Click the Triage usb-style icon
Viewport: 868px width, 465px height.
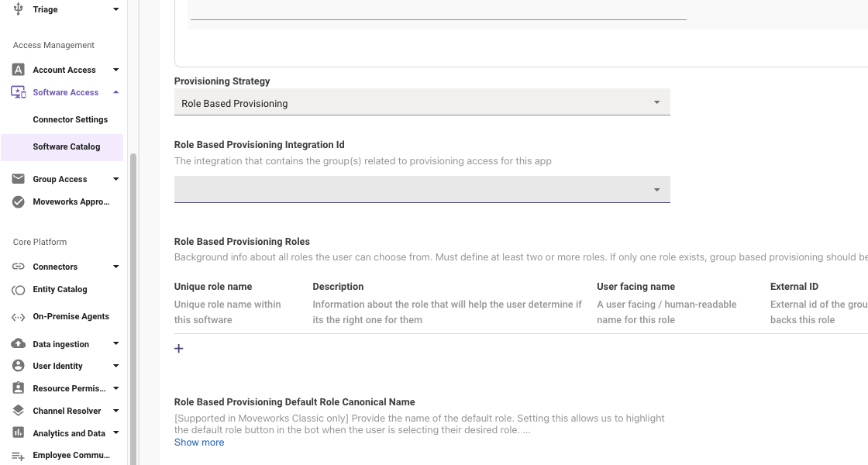pyautogui.click(x=19, y=9)
